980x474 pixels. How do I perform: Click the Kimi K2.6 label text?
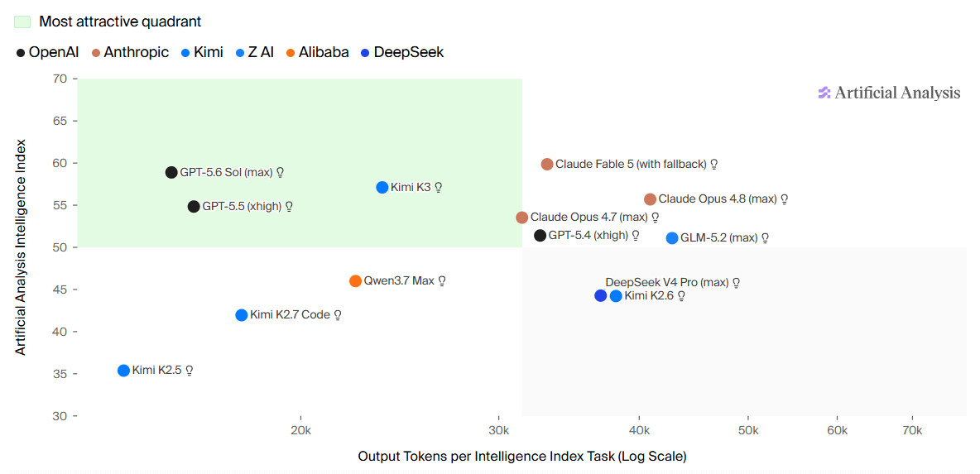click(x=649, y=296)
